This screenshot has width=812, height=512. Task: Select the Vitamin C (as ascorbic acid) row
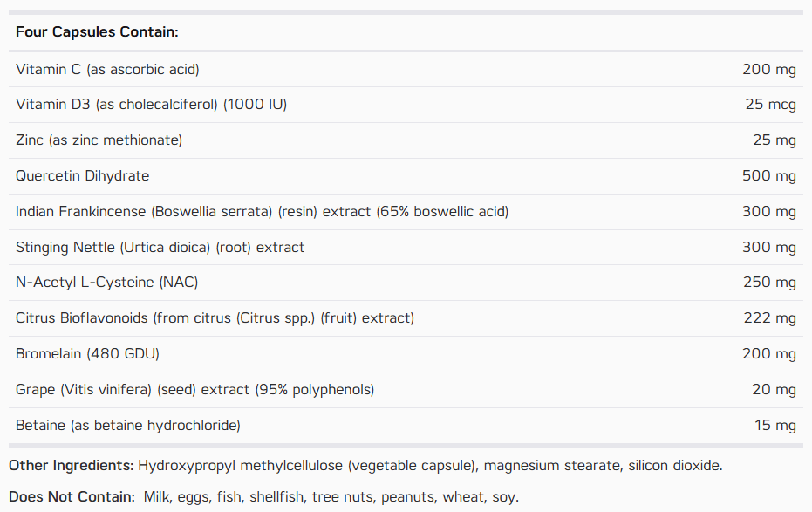click(x=406, y=70)
